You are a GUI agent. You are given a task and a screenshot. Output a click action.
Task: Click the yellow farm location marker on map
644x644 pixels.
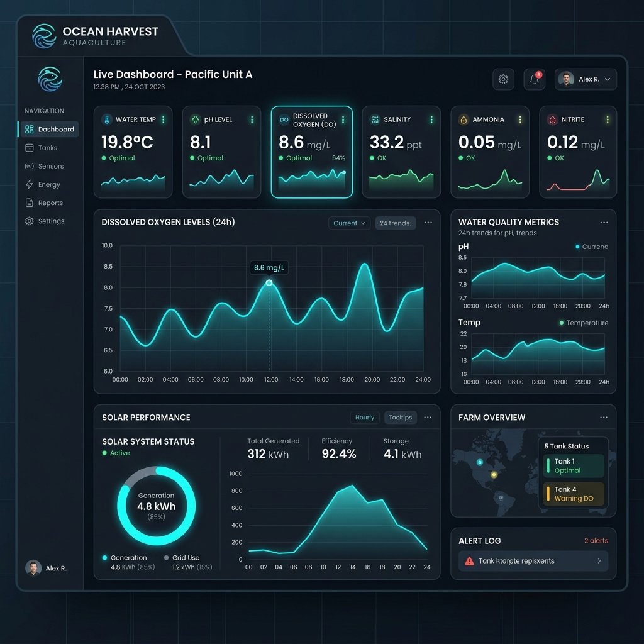pyautogui.click(x=494, y=475)
